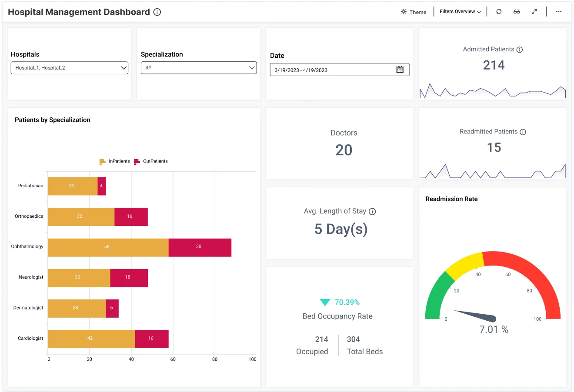Open the Hospitals selection dropdown

(x=123, y=68)
